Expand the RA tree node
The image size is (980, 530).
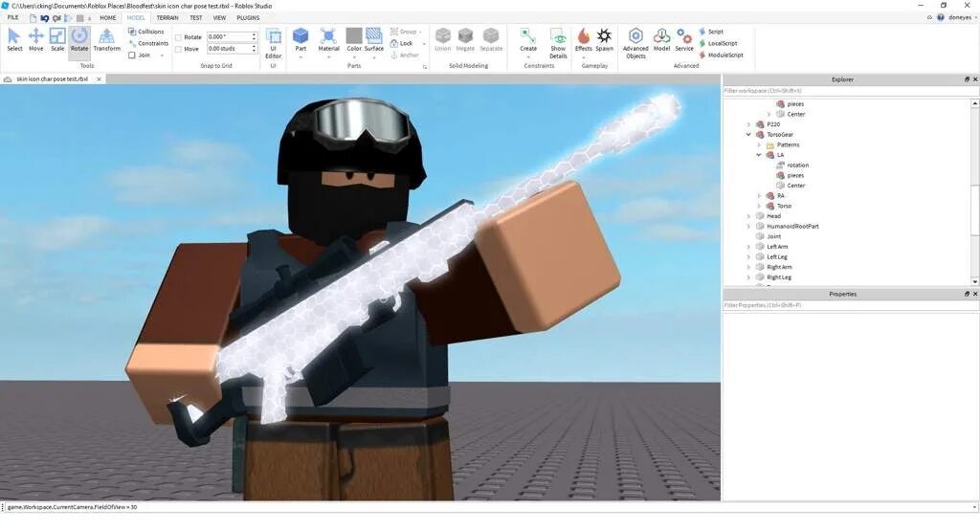click(759, 195)
